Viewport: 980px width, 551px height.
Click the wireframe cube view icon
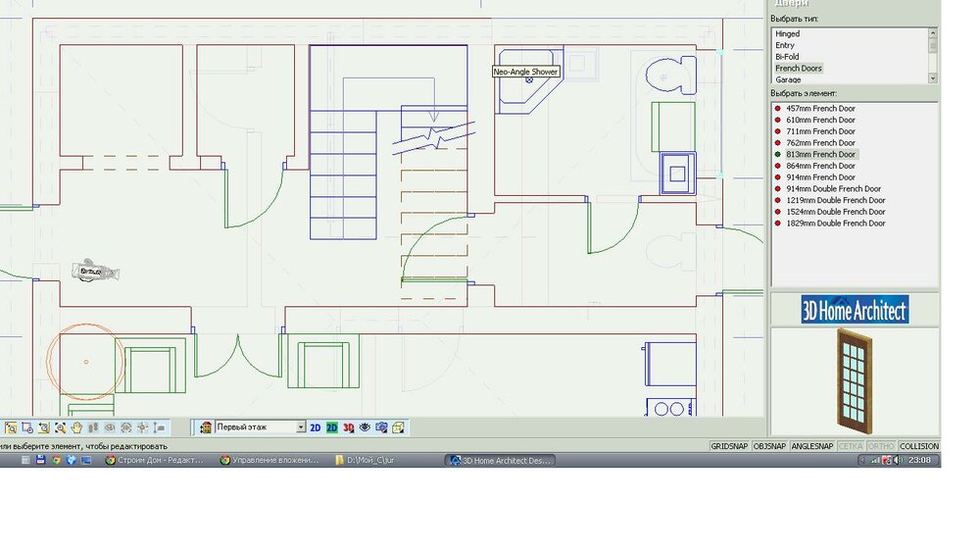pos(398,427)
